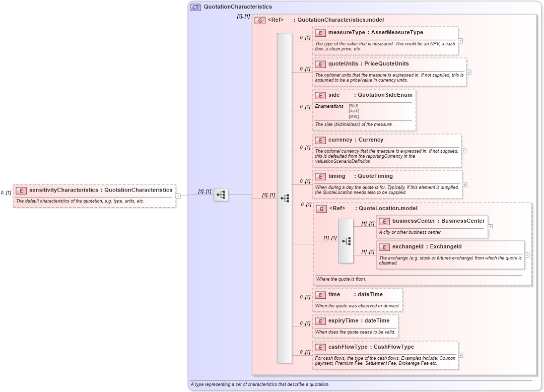The height and width of the screenshot is (392, 544).
Task: Open the BusinessCenter type reference
Action: click(x=463, y=221)
